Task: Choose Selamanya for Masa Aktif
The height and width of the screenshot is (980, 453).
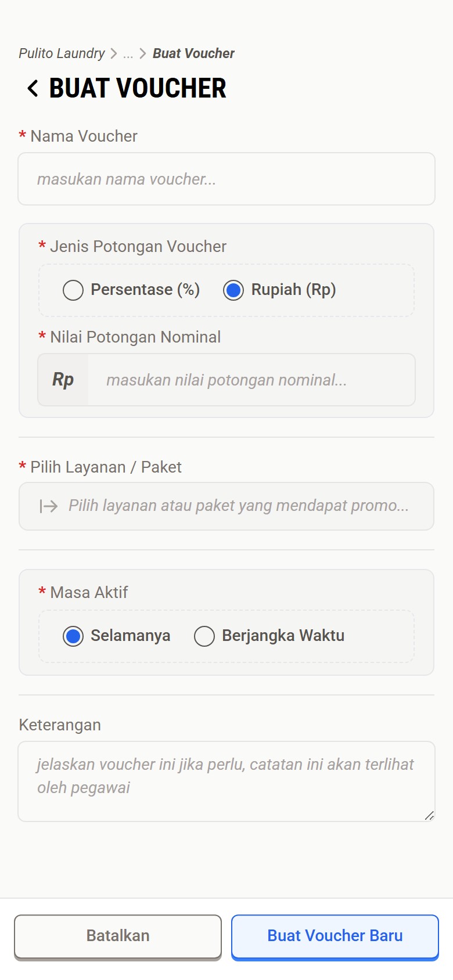Action: pos(73,636)
